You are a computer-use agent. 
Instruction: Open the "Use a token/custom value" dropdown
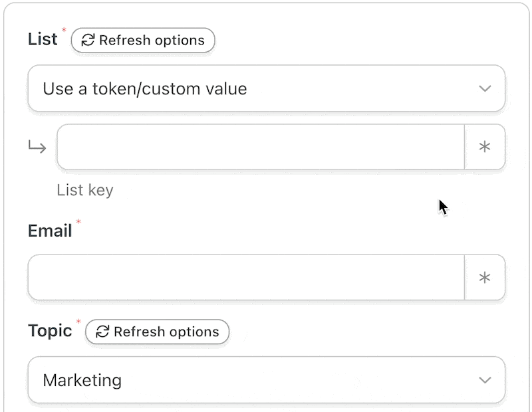click(x=266, y=88)
